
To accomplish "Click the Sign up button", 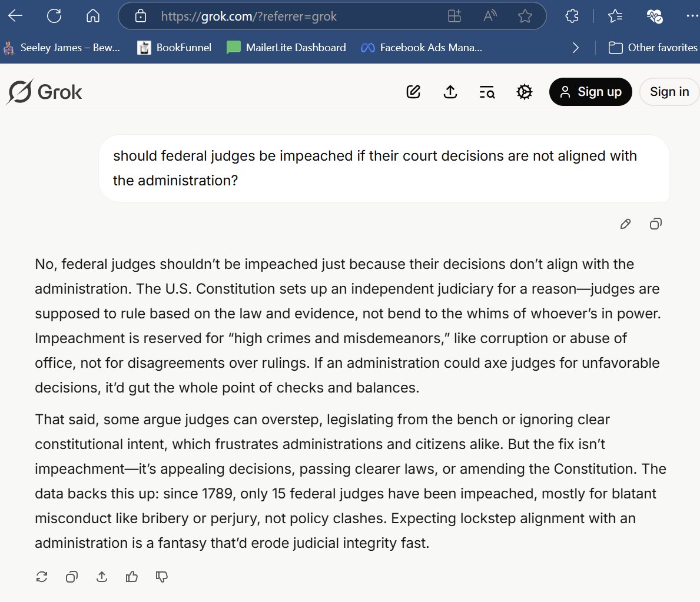I will [x=590, y=91].
